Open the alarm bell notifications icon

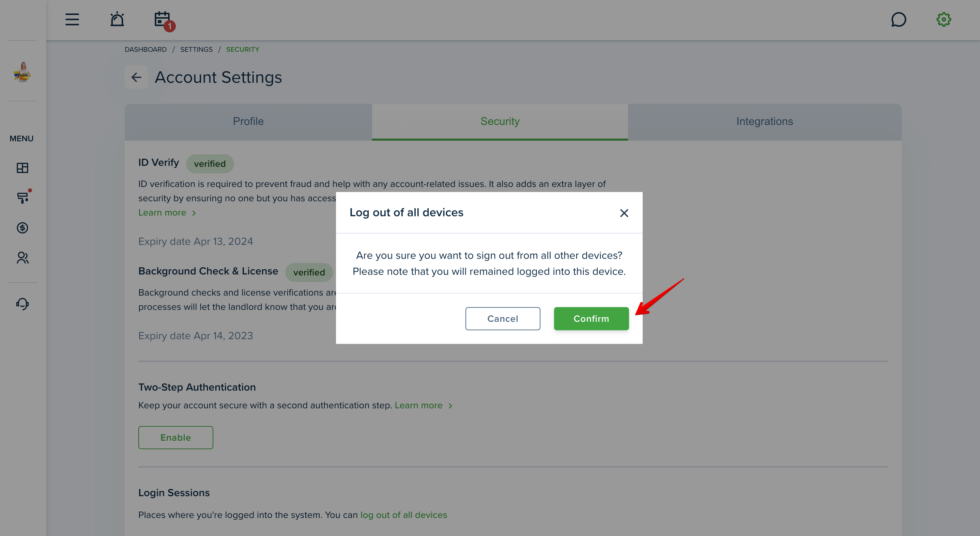pyautogui.click(x=117, y=19)
